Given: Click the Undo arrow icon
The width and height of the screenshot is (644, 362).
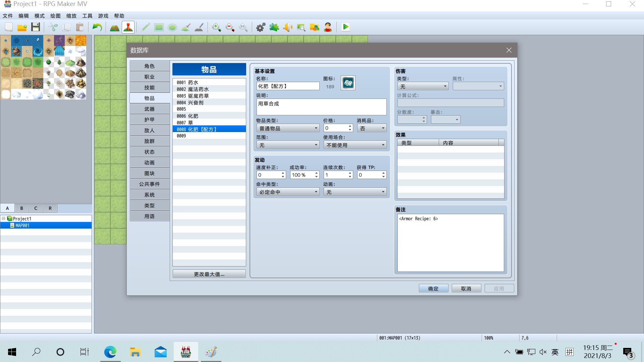Looking at the screenshot, I should (97, 27).
